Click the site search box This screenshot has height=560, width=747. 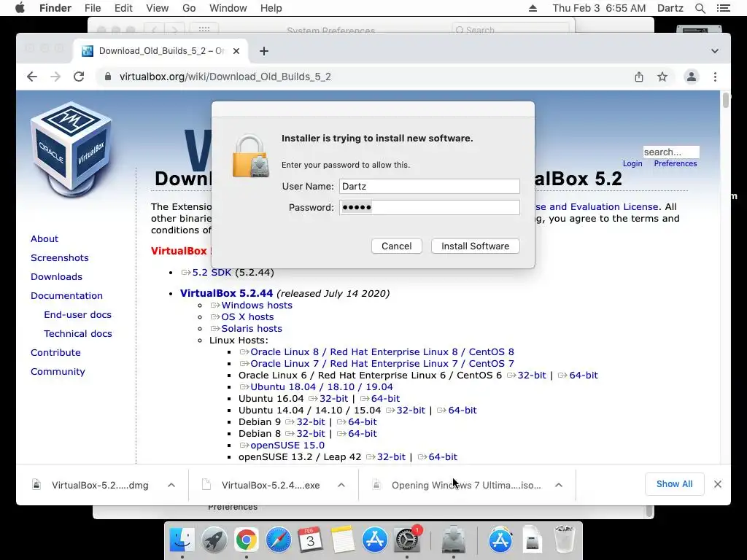[671, 152]
